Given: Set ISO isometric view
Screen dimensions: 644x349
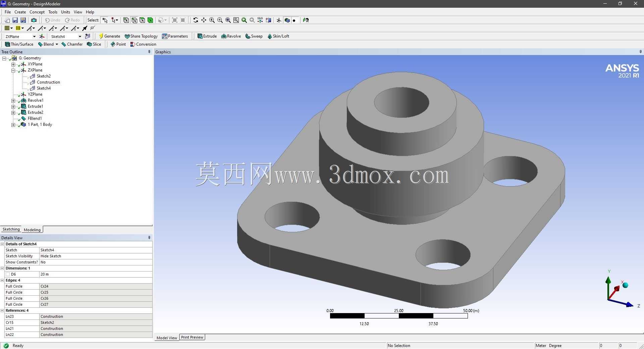Looking at the screenshot, I should pos(260,20).
